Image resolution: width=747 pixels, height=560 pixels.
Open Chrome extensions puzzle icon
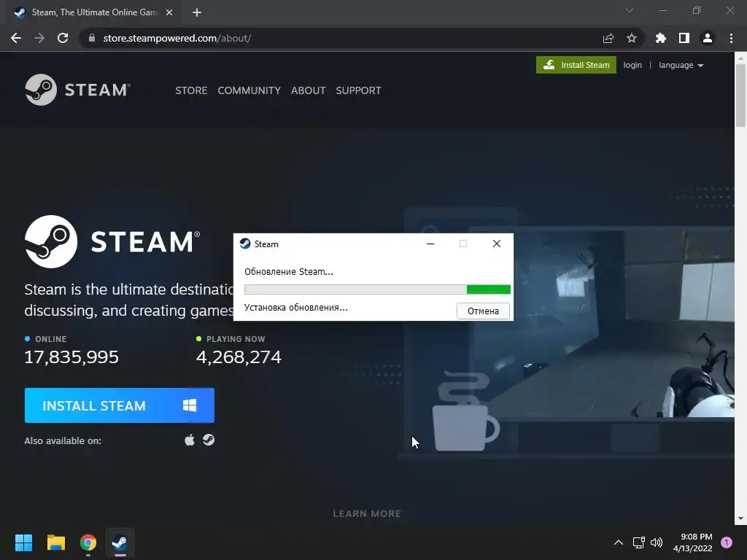click(660, 38)
